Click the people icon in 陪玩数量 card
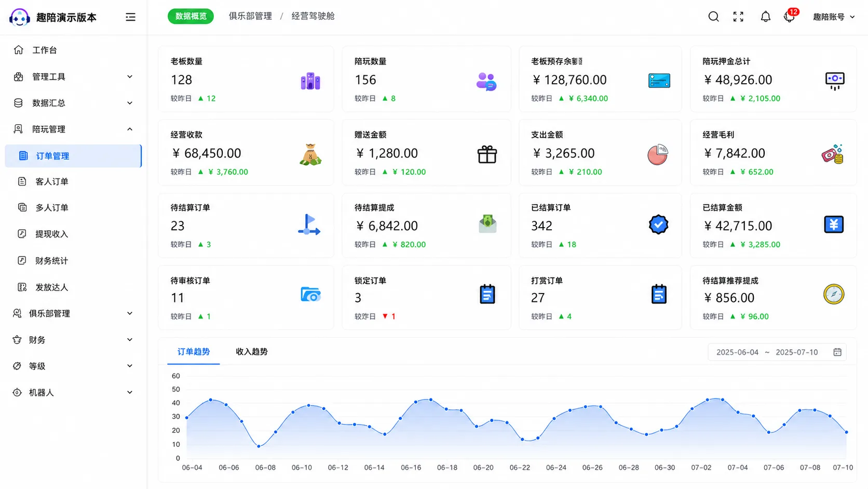Screen dimensions: 868x489 coord(486,82)
